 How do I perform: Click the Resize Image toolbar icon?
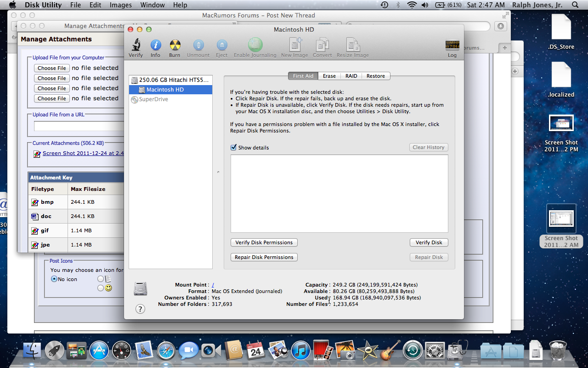pyautogui.click(x=353, y=45)
